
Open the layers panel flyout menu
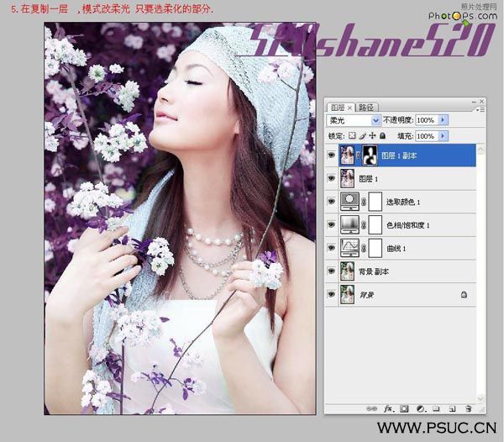(x=480, y=109)
